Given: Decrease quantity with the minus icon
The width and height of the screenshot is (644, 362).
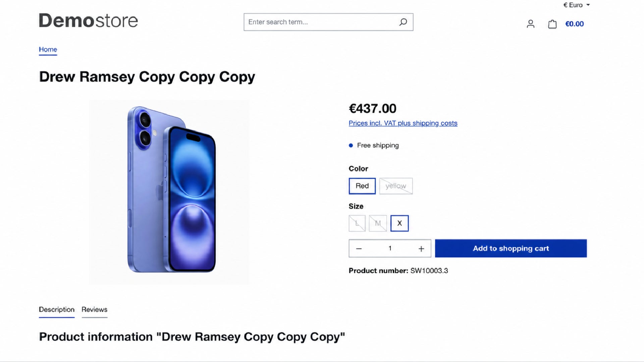Looking at the screenshot, I should click(x=359, y=248).
